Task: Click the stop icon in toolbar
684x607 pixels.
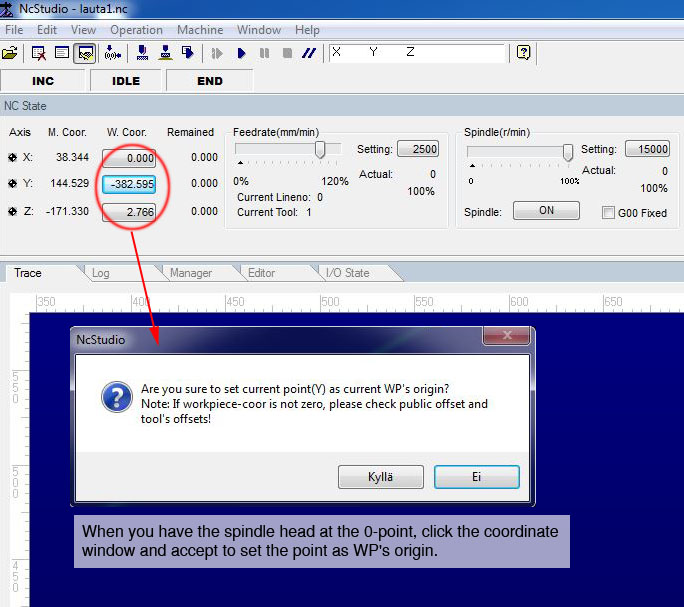Action: click(x=287, y=53)
